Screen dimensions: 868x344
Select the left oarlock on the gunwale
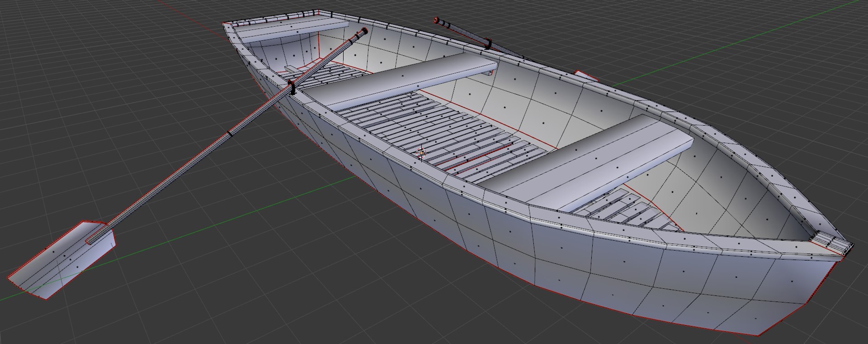click(292, 88)
